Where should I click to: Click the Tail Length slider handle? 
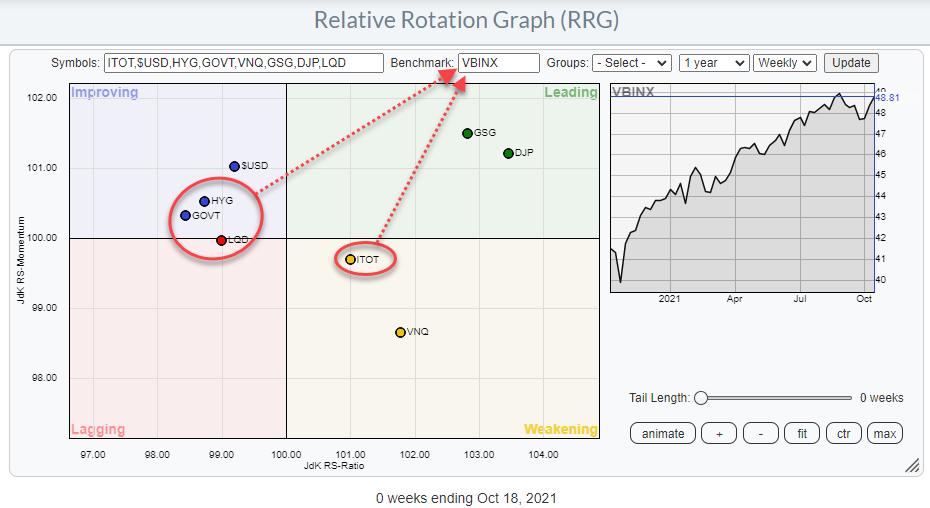click(x=701, y=398)
